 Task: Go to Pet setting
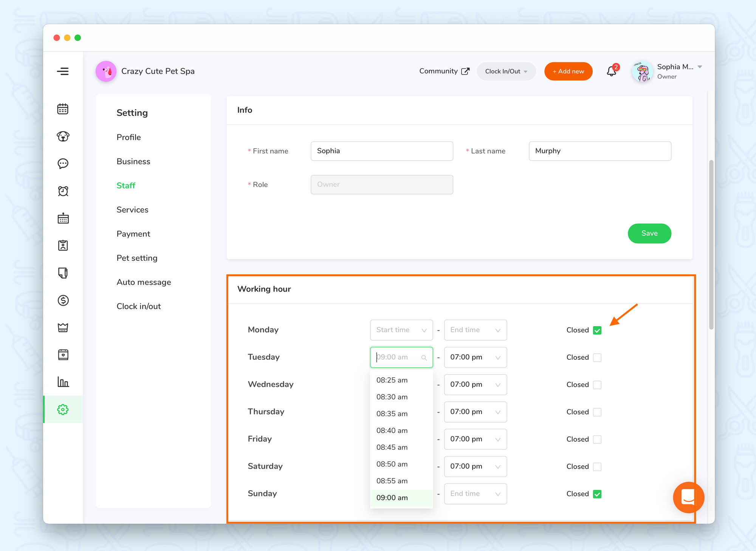[x=137, y=258]
